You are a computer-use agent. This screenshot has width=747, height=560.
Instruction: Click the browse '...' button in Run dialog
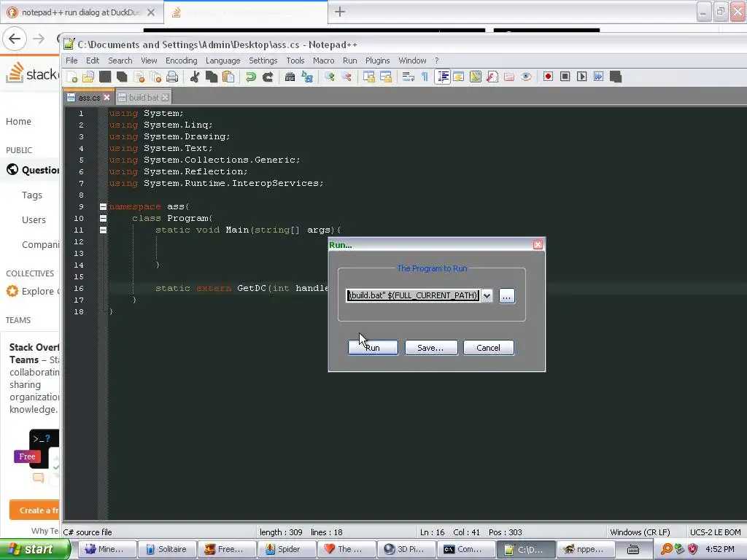(507, 296)
